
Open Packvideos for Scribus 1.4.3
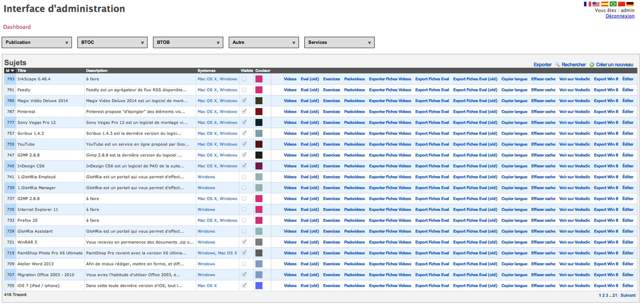(x=354, y=133)
